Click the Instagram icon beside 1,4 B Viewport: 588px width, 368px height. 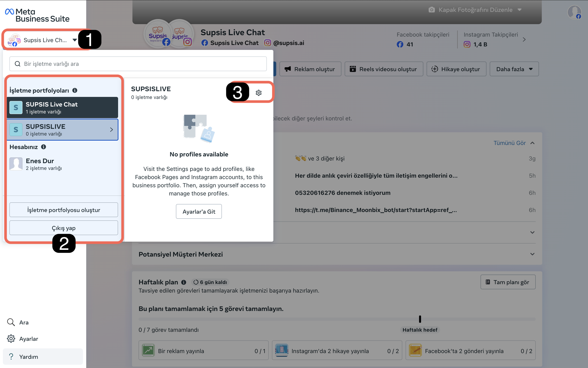pos(467,44)
